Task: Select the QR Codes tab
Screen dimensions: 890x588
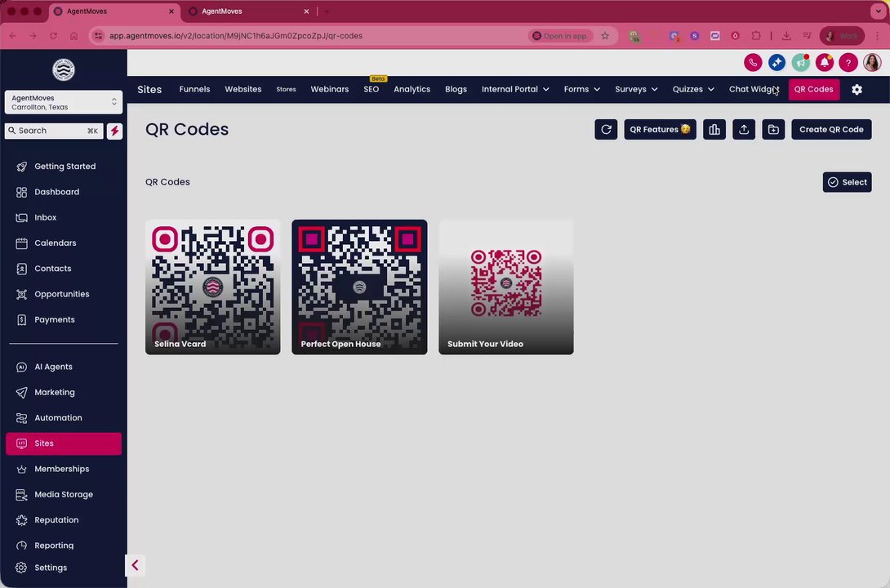Action: point(813,89)
